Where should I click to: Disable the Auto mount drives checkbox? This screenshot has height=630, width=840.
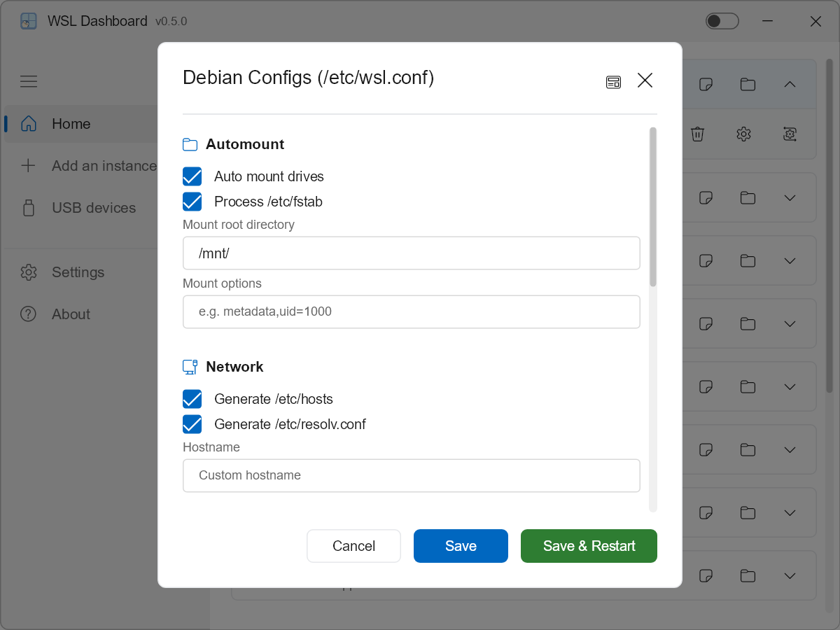tap(192, 176)
